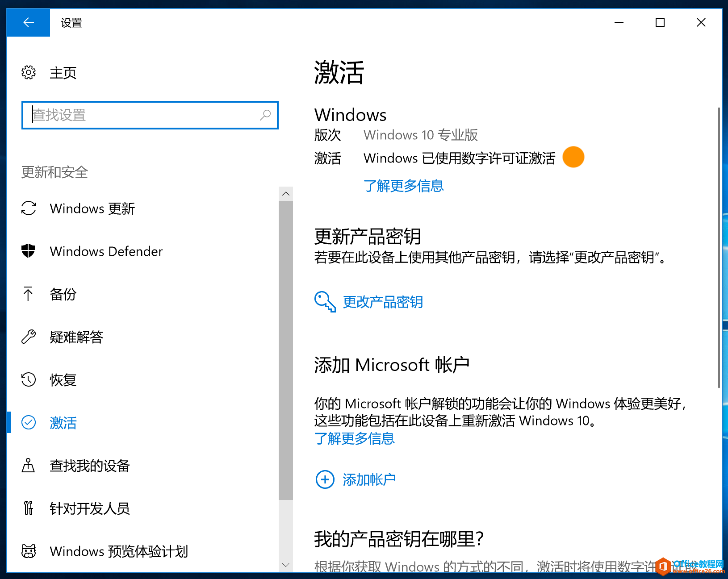Screen dimensions: 728x579
Task: Click the Windows Defender shield icon
Action: pos(29,251)
